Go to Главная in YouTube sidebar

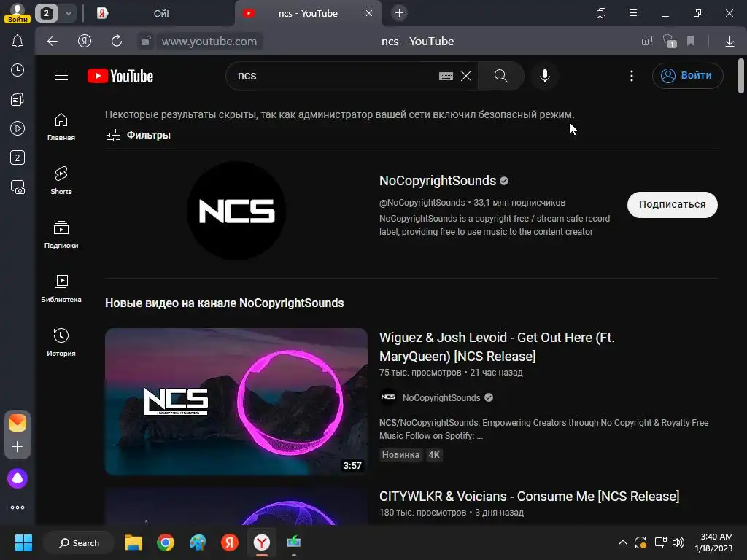[x=61, y=127]
